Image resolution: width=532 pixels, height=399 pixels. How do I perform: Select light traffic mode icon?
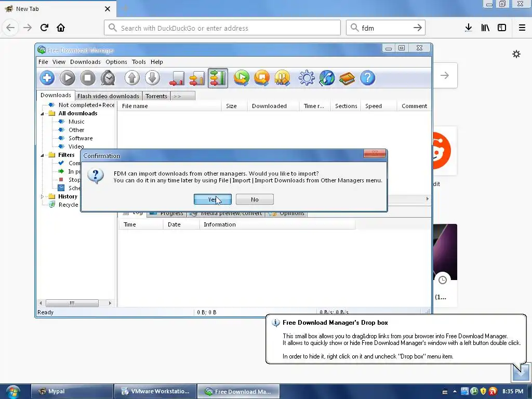click(177, 78)
